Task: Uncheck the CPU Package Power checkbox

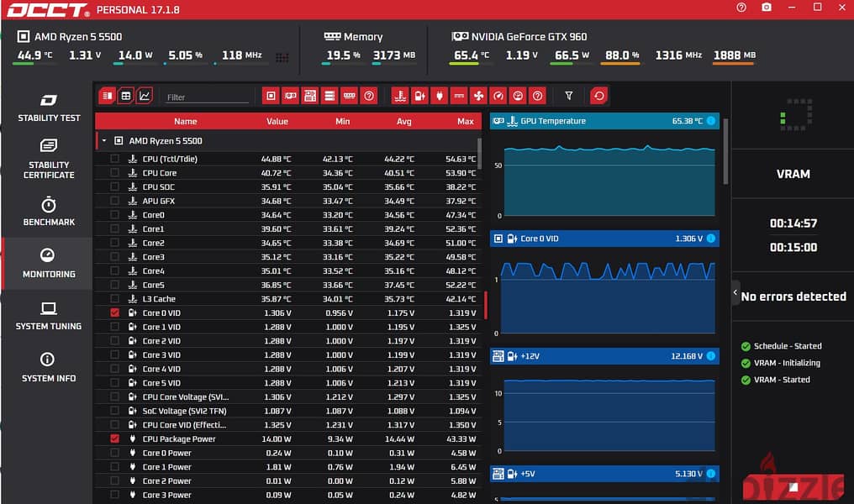Action: click(114, 438)
